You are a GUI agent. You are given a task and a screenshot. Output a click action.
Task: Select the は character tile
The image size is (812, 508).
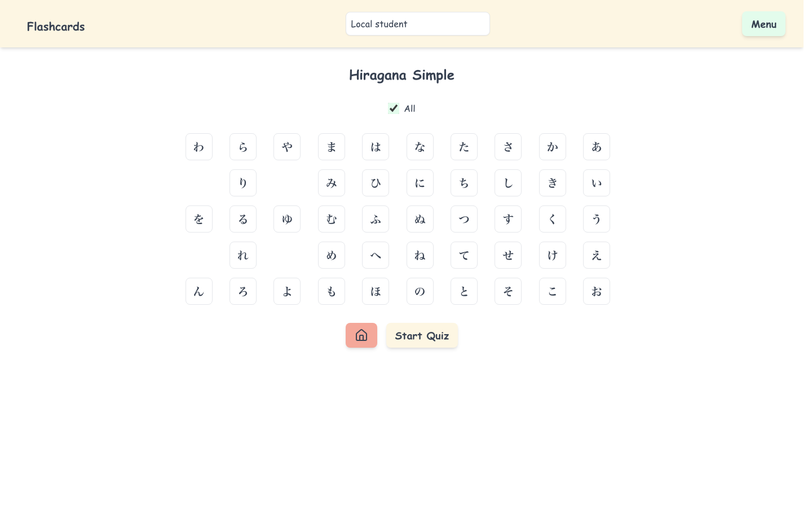tap(376, 147)
